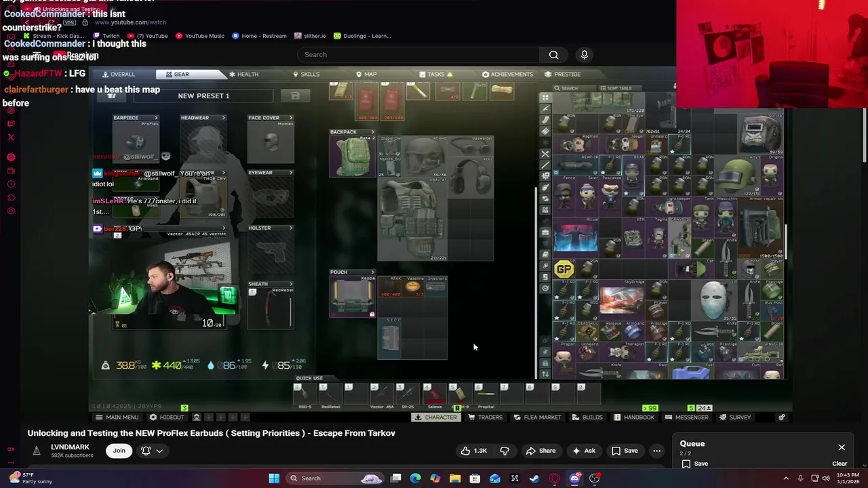The width and height of the screenshot is (868, 488).
Task: Select the ProFlex earpiece item
Action: pos(136,141)
